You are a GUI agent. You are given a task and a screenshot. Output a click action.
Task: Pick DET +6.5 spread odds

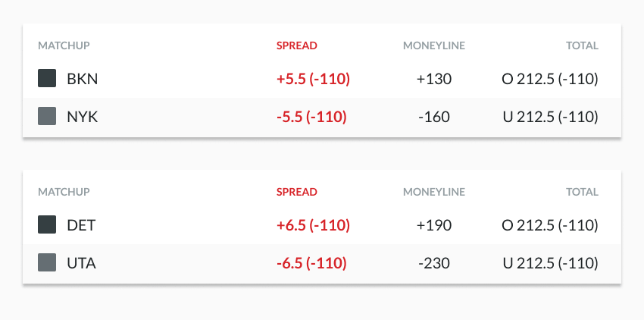click(313, 225)
